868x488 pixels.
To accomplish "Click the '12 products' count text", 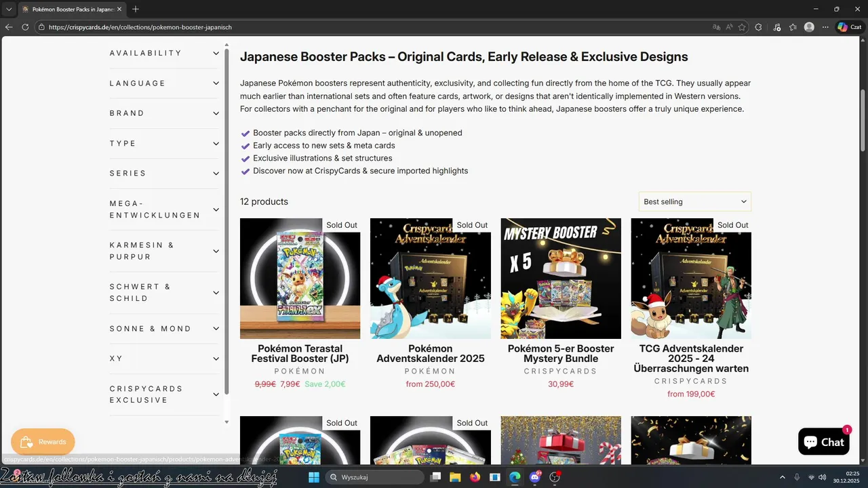I will (264, 201).
